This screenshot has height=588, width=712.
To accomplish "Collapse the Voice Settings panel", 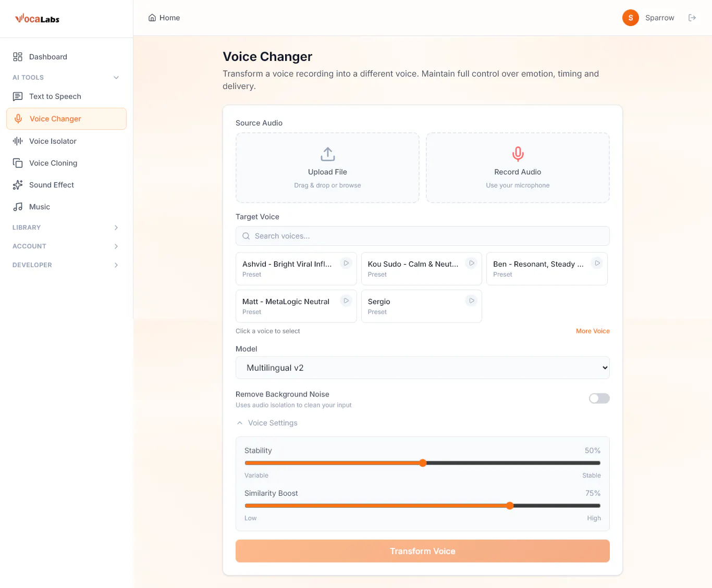I will pos(267,423).
